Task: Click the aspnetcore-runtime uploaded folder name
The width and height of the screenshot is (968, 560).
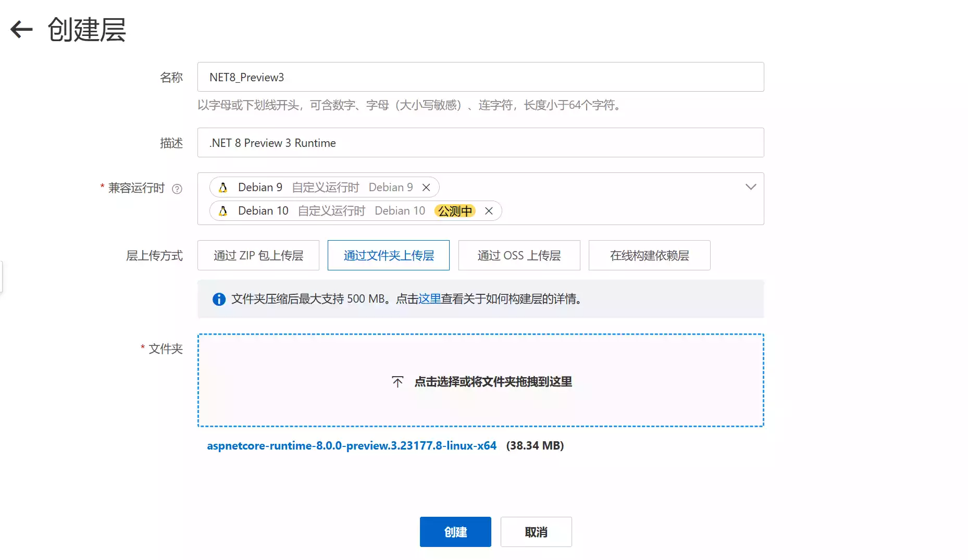Action: pos(352,446)
